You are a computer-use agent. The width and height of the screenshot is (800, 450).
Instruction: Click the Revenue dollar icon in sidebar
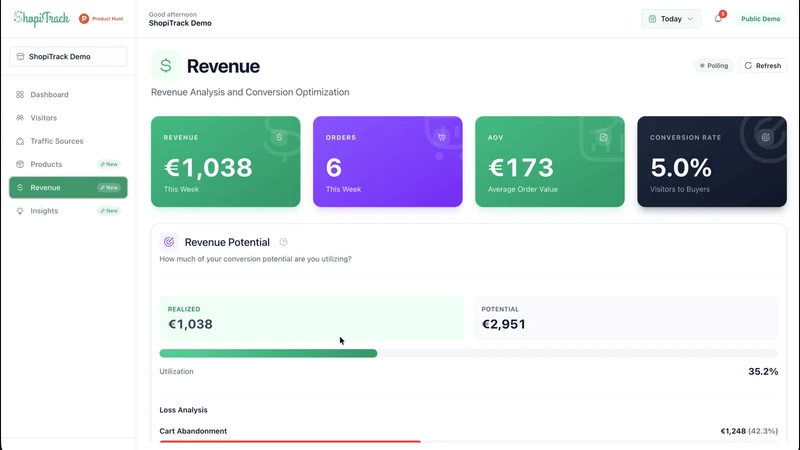pos(20,187)
